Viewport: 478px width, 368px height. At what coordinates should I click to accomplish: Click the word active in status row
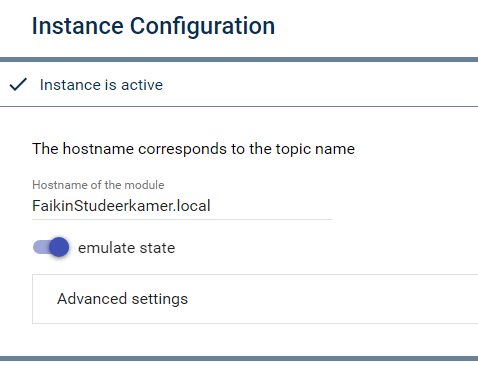point(142,85)
